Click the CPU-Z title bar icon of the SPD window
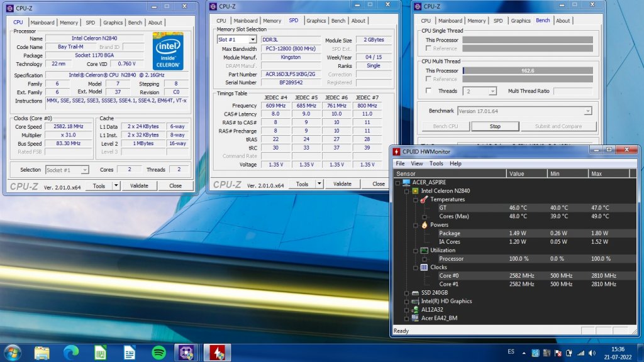This screenshot has height=362, width=644. (213, 6)
